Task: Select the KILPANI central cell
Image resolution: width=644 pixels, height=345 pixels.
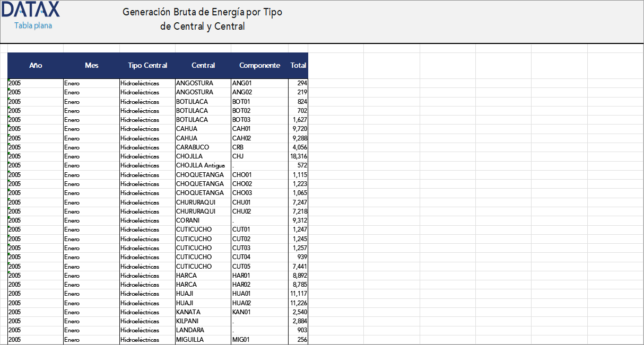Action: (x=188, y=321)
